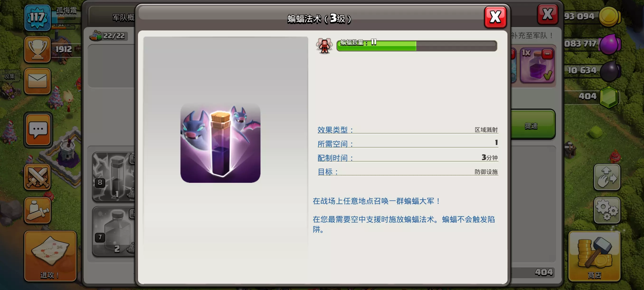The image size is (644, 290).
Task: Tap the 军队概 army overview tab
Action: tap(123, 17)
